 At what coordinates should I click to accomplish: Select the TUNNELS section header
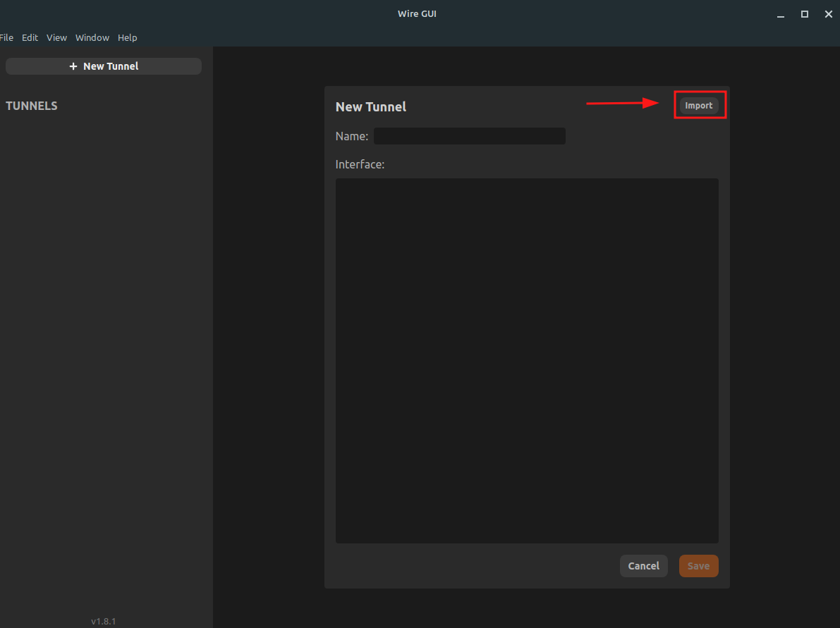click(x=31, y=106)
